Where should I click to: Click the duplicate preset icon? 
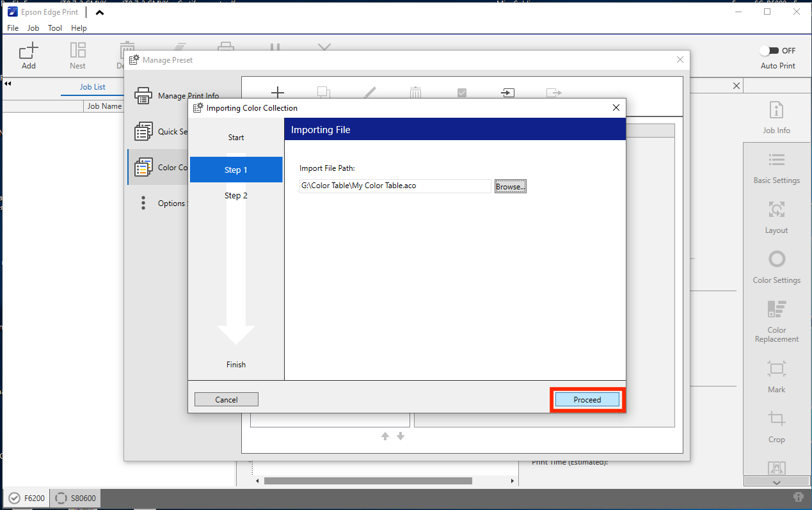324,93
